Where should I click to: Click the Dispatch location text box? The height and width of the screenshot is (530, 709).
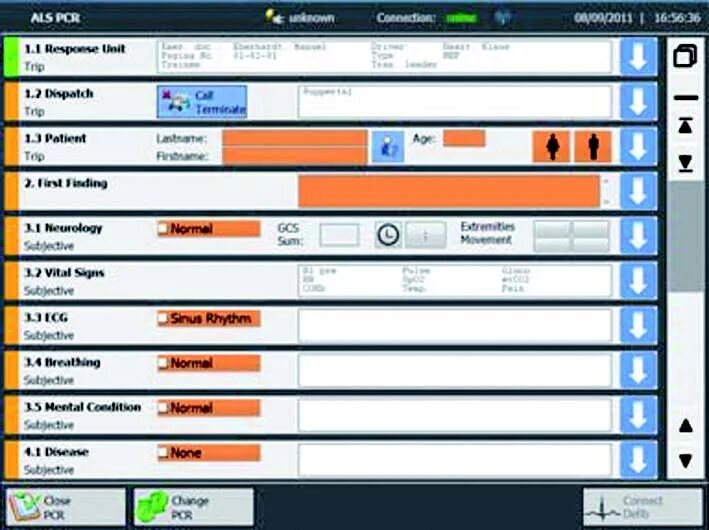pyautogui.click(x=455, y=102)
